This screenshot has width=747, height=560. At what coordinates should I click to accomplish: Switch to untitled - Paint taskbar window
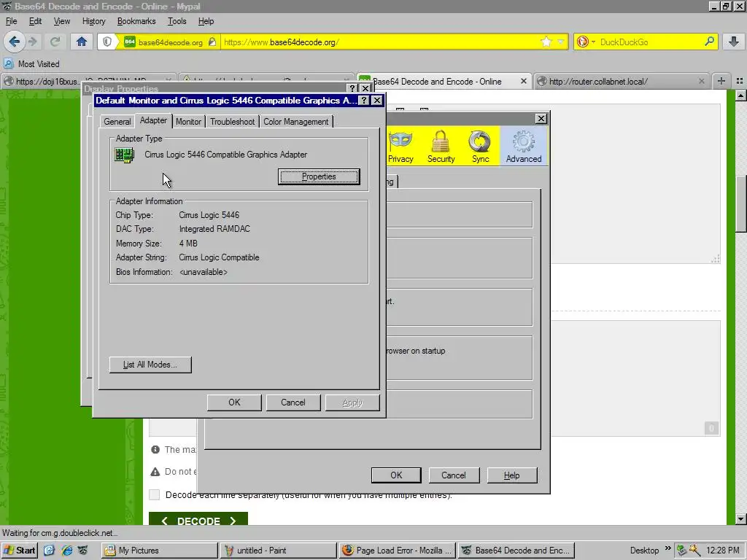(278, 550)
